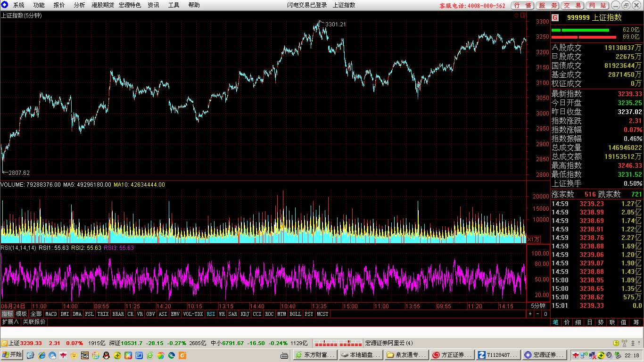Switch indicator to DMI

65,313
